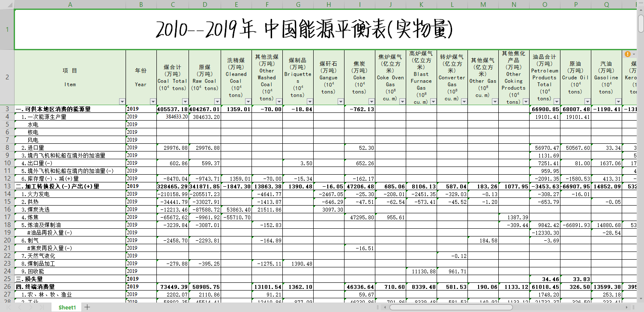The image size is (644, 312).
Task: Select the 7.天然气液化 cell
Action: [70, 256]
